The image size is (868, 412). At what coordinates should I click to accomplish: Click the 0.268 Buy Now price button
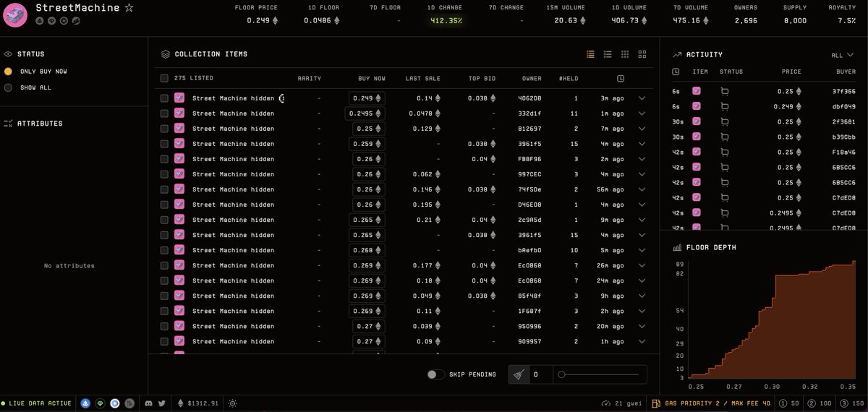tap(367, 250)
